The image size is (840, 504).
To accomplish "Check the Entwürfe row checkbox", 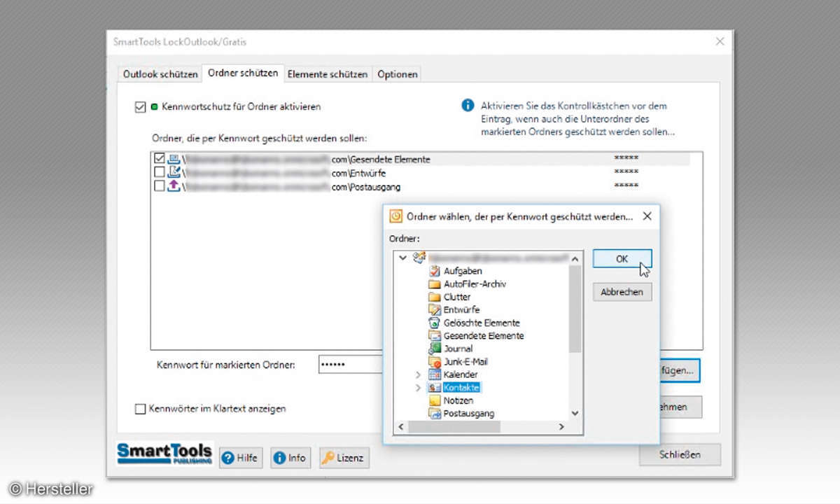I will point(159,172).
